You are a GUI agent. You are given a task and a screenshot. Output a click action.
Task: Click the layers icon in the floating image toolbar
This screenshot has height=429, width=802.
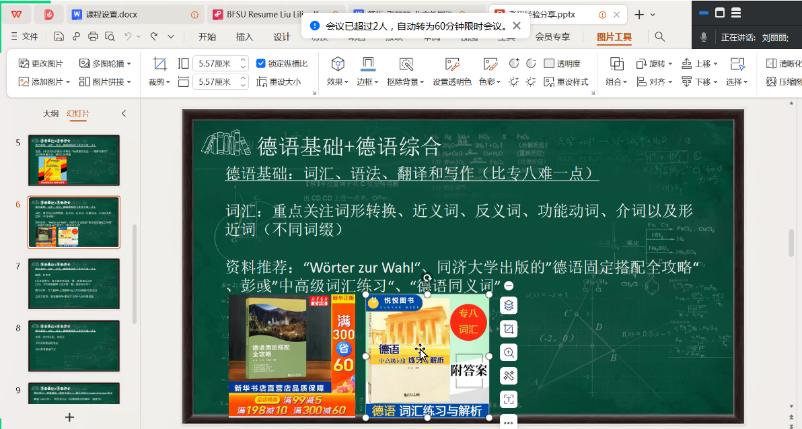click(x=509, y=305)
